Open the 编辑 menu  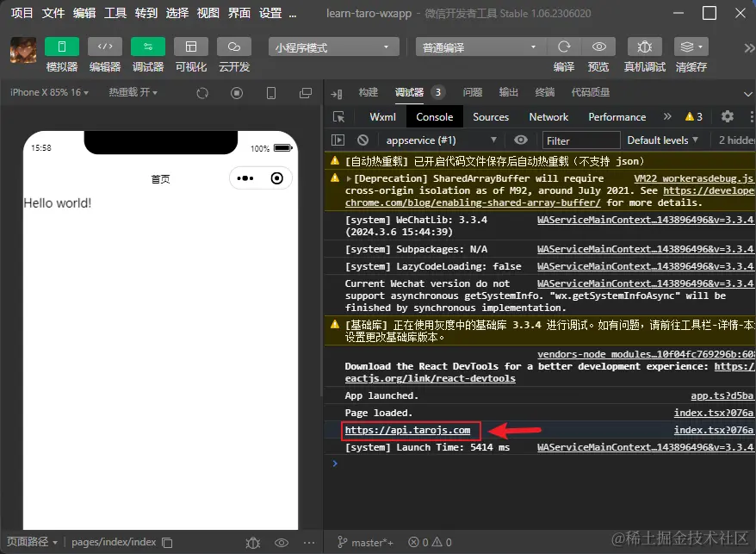click(x=84, y=13)
